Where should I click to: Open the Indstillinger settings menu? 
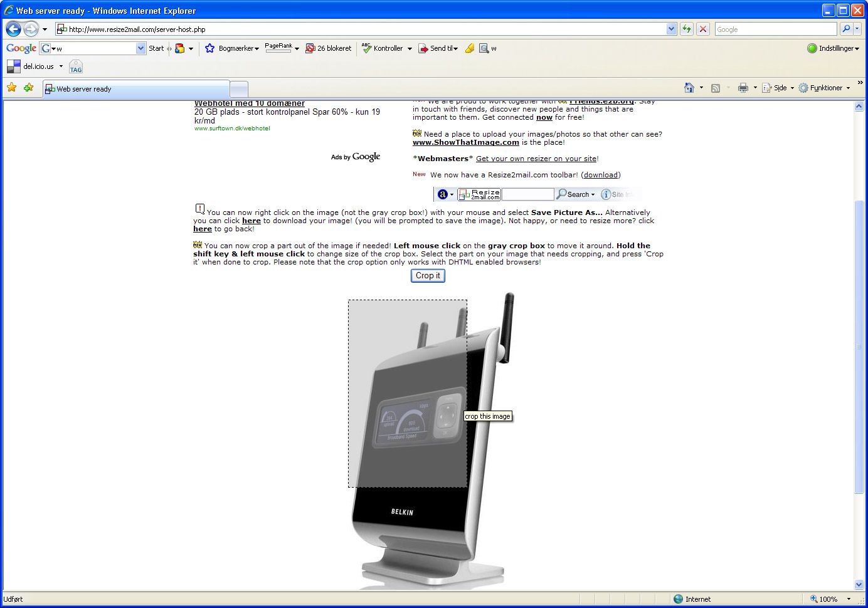click(x=833, y=48)
